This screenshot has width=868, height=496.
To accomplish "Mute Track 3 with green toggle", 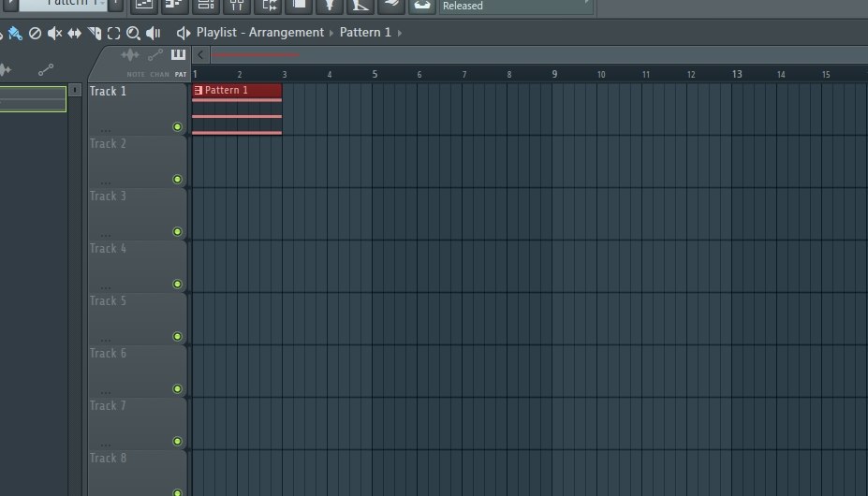I will tap(177, 231).
